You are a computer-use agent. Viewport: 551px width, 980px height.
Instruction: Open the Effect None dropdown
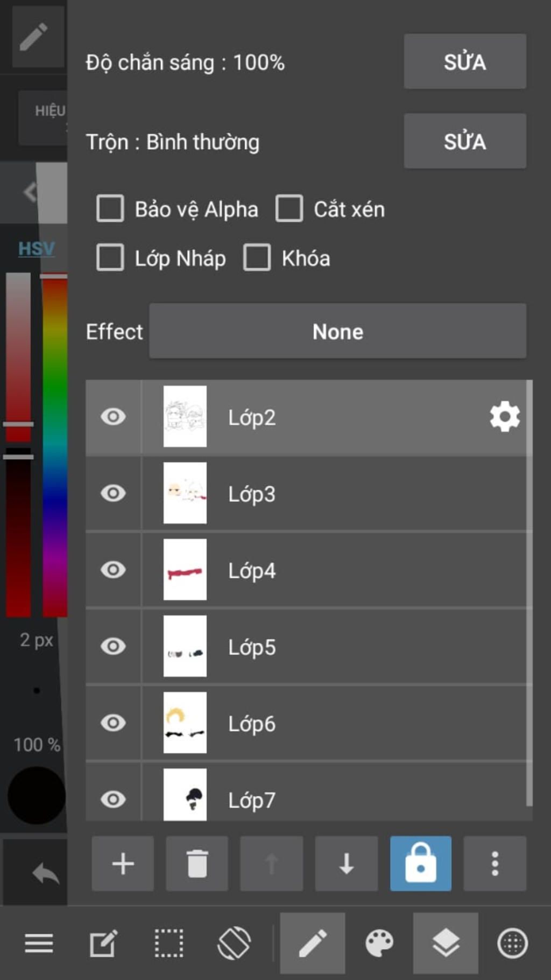tap(338, 331)
